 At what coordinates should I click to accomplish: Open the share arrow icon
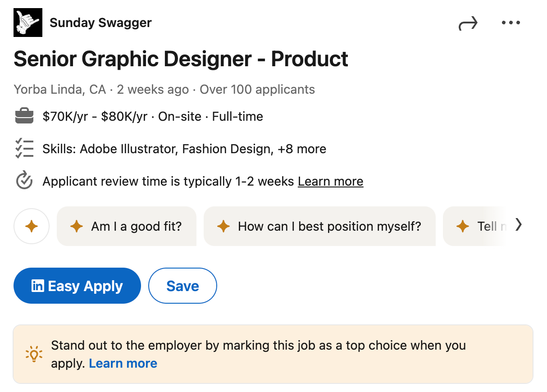[x=469, y=22]
